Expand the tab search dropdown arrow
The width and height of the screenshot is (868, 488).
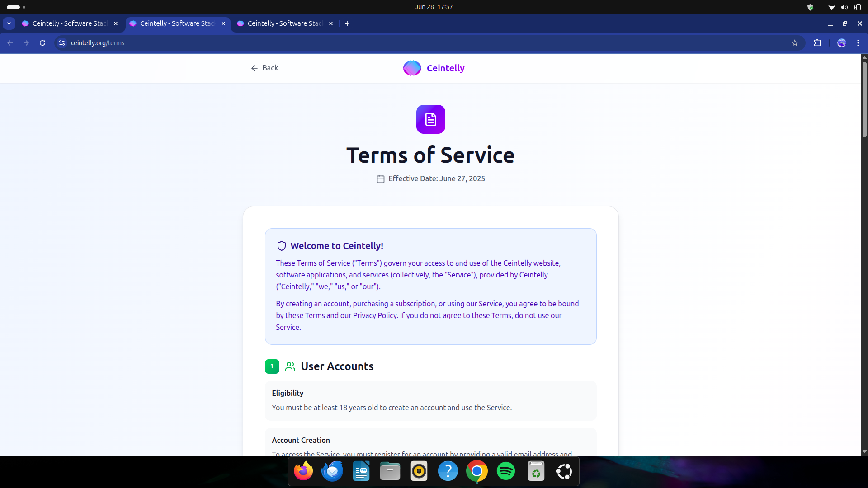click(x=9, y=23)
